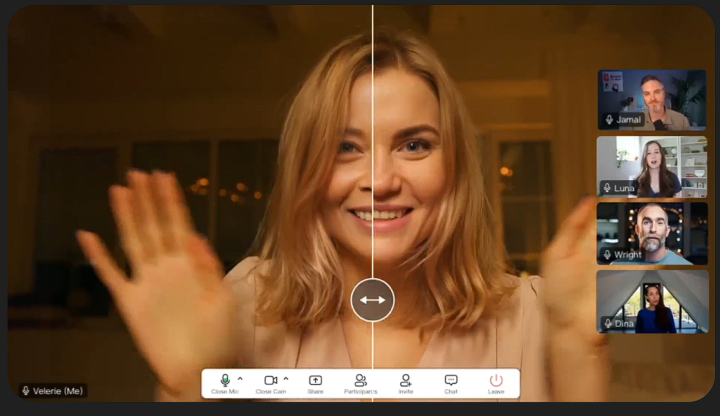Click the mic icon beside Luna's name
This screenshot has height=416, width=720.
[609, 188]
